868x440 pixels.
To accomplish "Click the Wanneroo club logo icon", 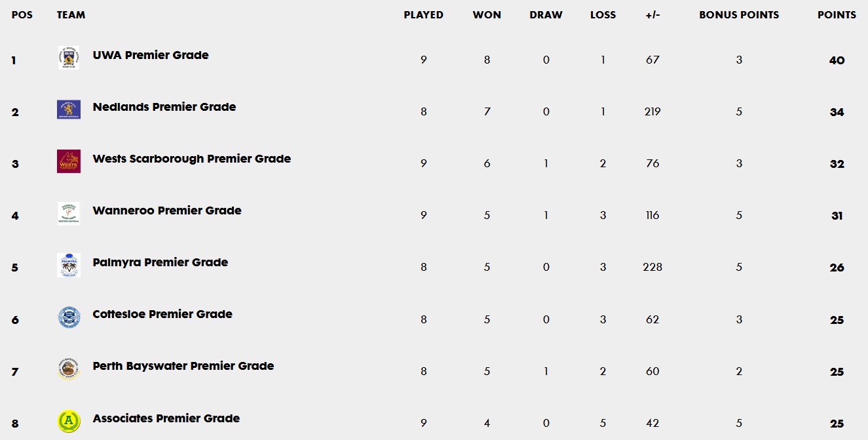I will tap(69, 213).
